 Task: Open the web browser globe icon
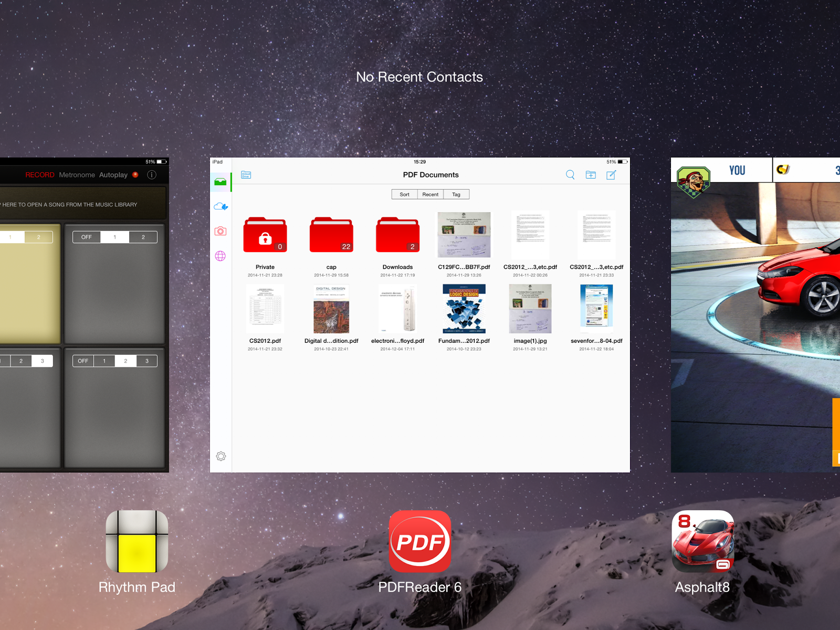[x=220, y=256]
